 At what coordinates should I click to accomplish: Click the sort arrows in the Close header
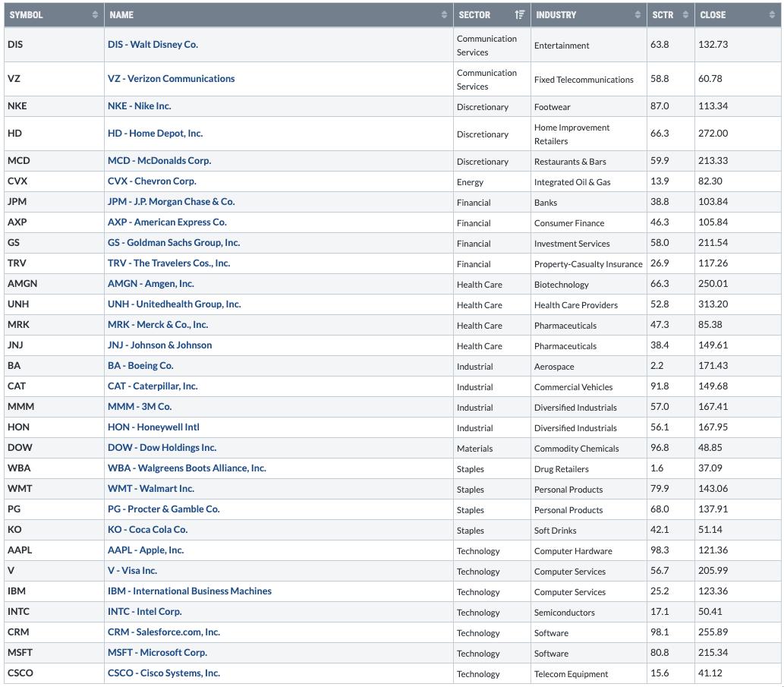click(x=773, y=15)
